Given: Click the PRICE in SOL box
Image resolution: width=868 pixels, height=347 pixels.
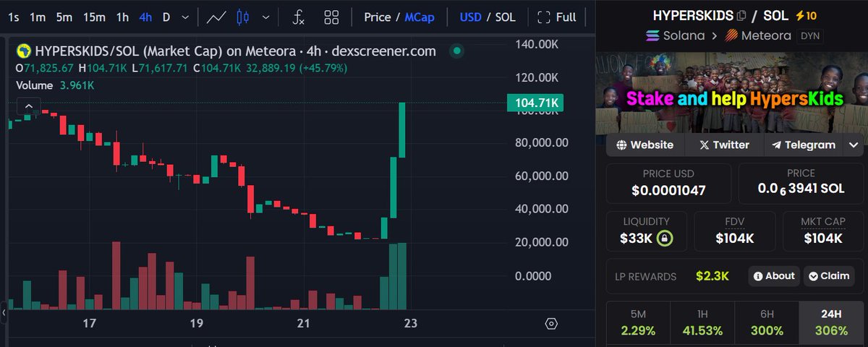Looking at the screenshot, I should 801,183.
